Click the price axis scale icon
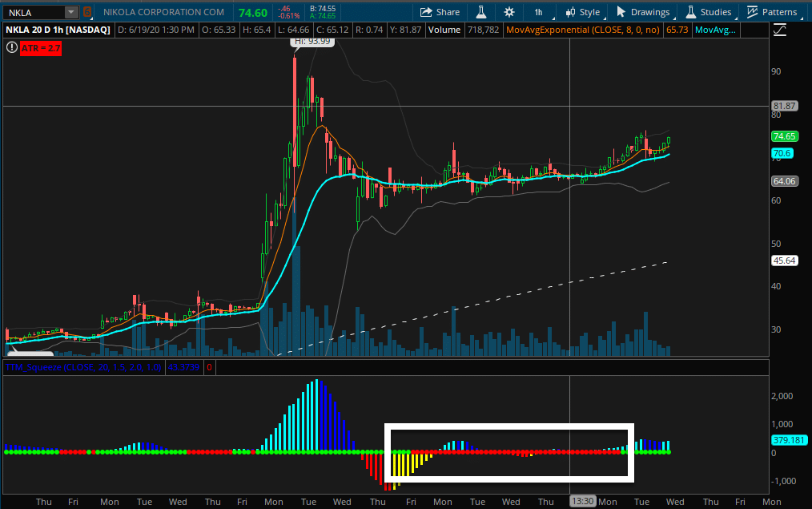Screen dimensions: 812x509 pos(780,30)
